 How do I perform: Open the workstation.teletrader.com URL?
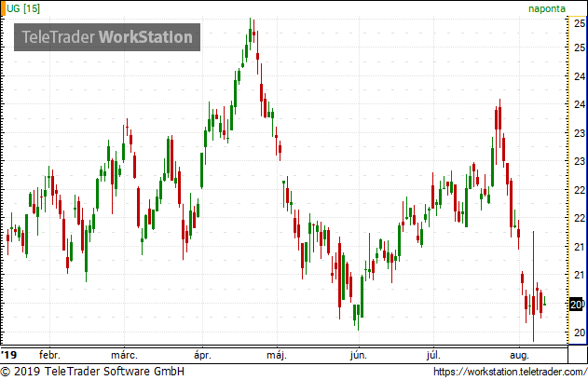coord(510,372)
